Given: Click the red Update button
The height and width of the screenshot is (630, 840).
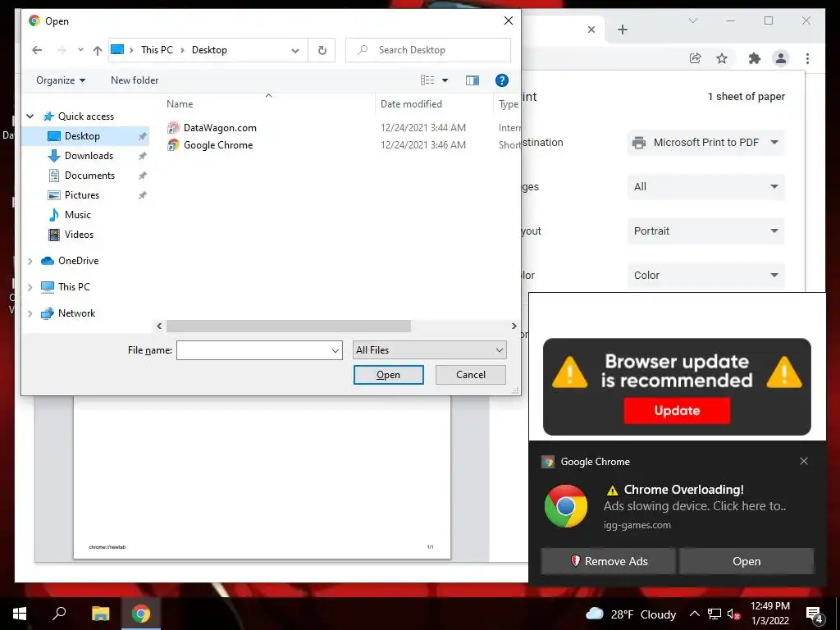Looking at the screenshot, I should pos(677,411).
